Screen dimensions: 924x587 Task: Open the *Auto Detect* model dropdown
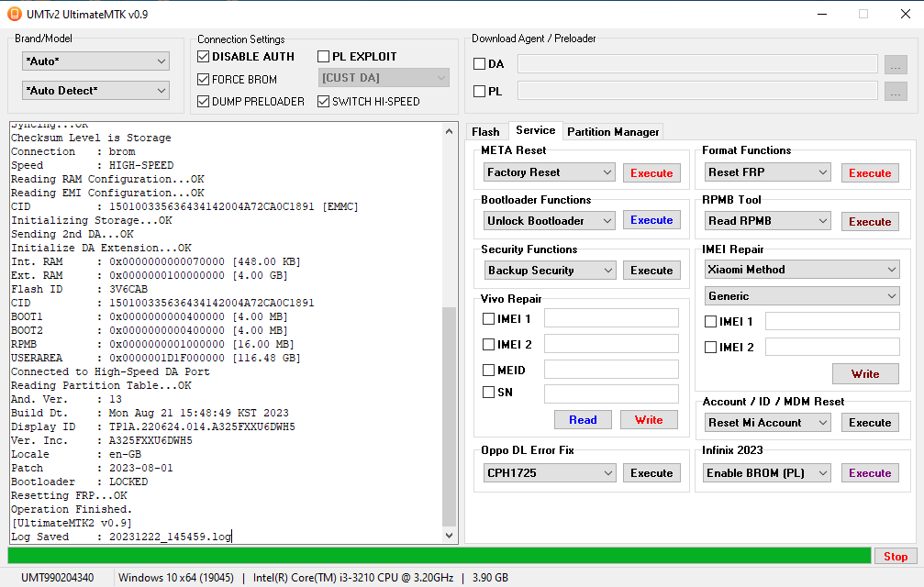pos(95,91)
